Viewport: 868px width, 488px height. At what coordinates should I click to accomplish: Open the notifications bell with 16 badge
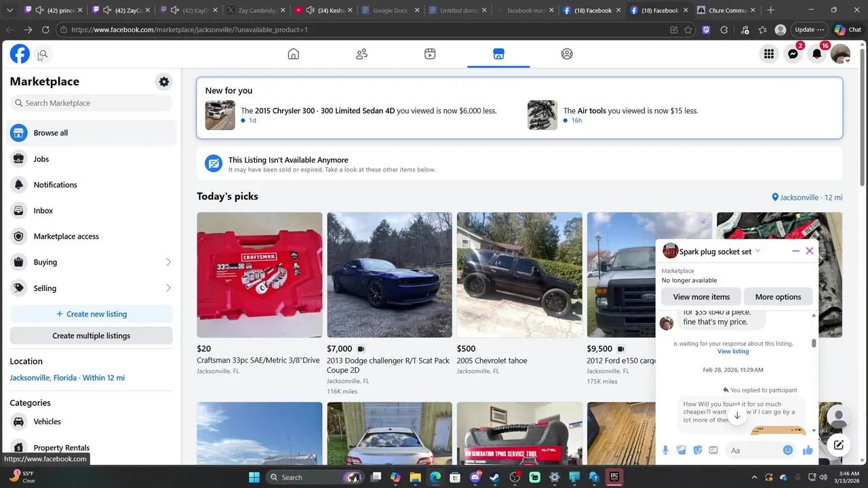[817, 54]
